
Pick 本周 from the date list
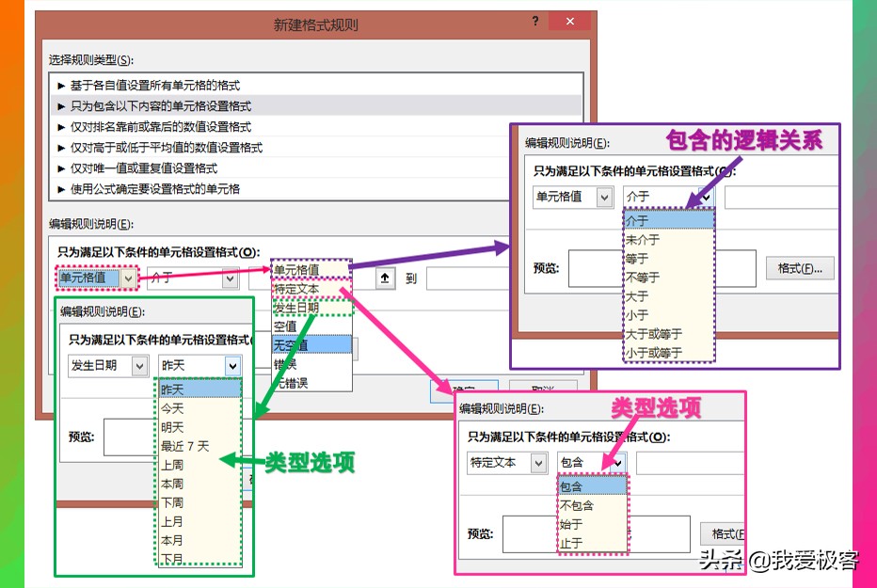tap(200, 484)
